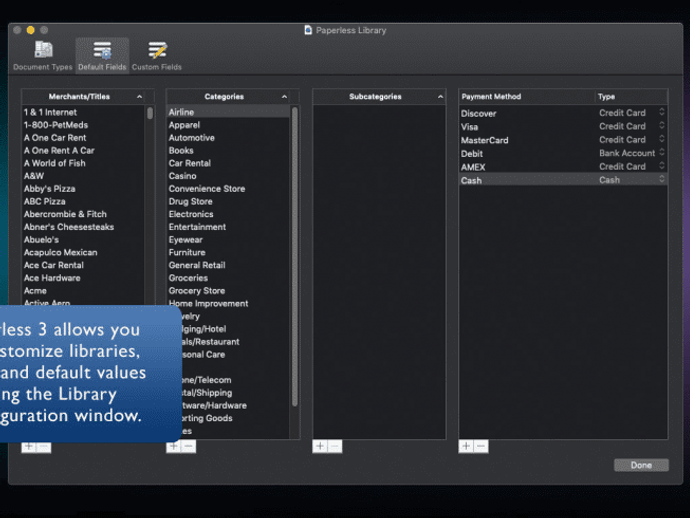690x518 pixels.
Task: Click the Merchants list scrollbar
Action: point(150,113)
